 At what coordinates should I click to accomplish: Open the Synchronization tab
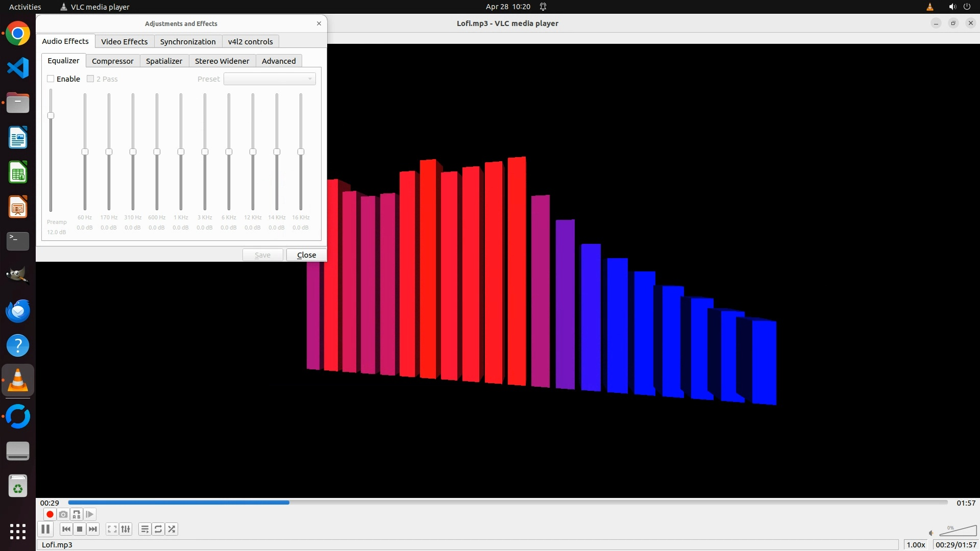coord(188,41)
